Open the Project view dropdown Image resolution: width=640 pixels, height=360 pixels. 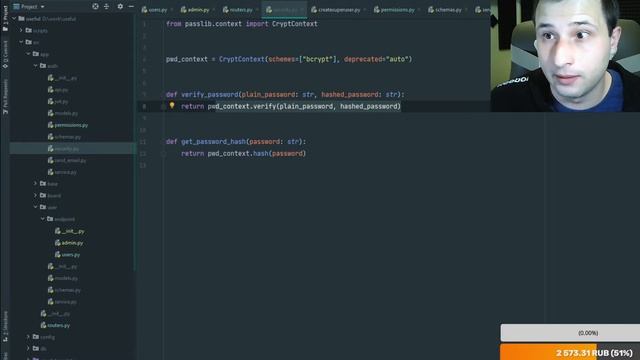(29, 7)
